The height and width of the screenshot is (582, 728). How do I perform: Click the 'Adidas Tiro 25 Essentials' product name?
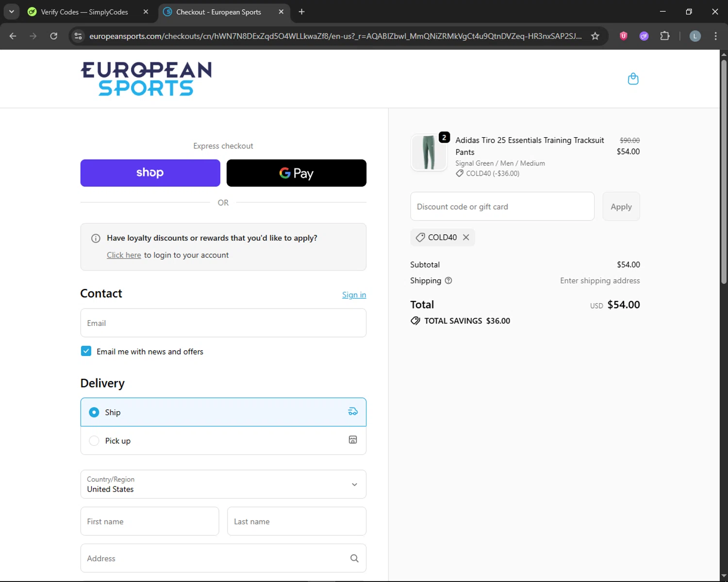coord(529,146)
